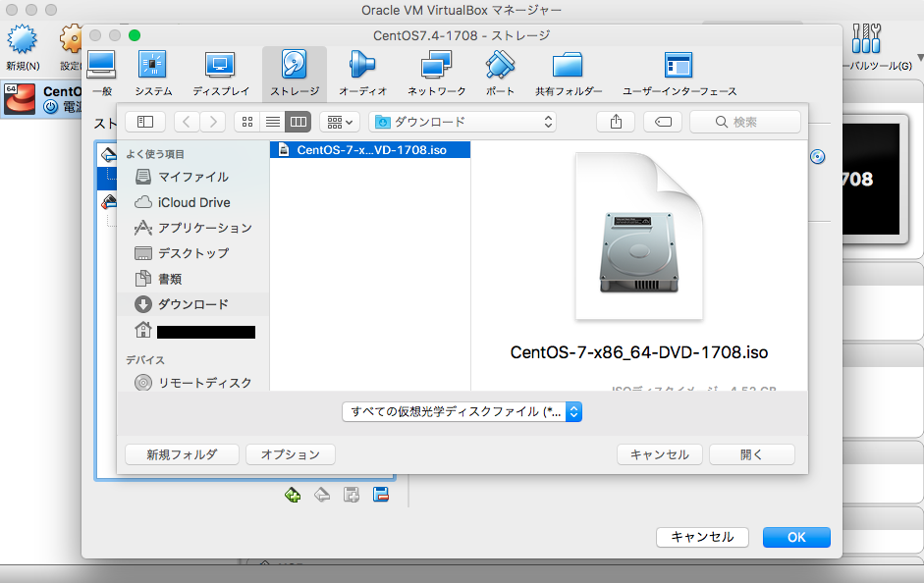
Task: Open the ダウンロード location dropdown
Action: pos(462,122)
